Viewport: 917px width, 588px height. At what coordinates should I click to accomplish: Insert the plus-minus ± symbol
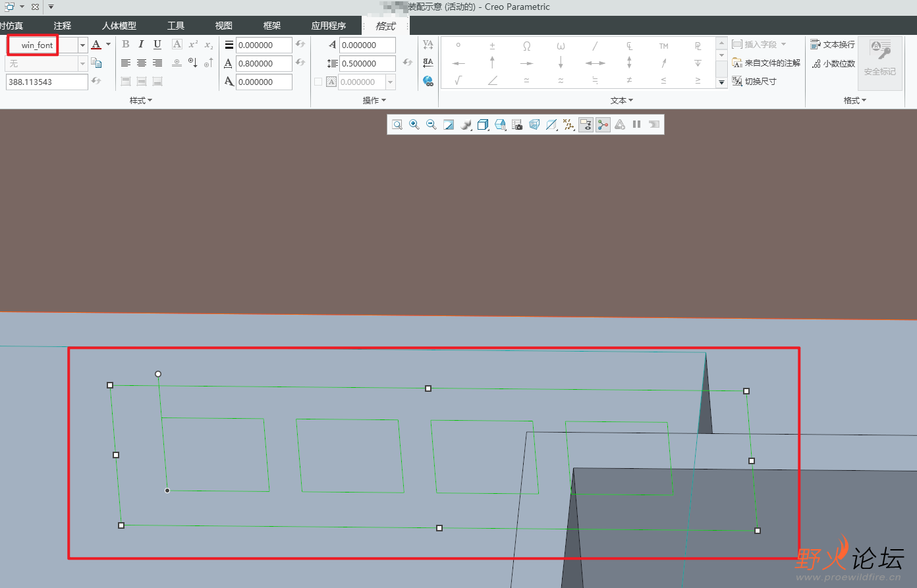(492, 45)
